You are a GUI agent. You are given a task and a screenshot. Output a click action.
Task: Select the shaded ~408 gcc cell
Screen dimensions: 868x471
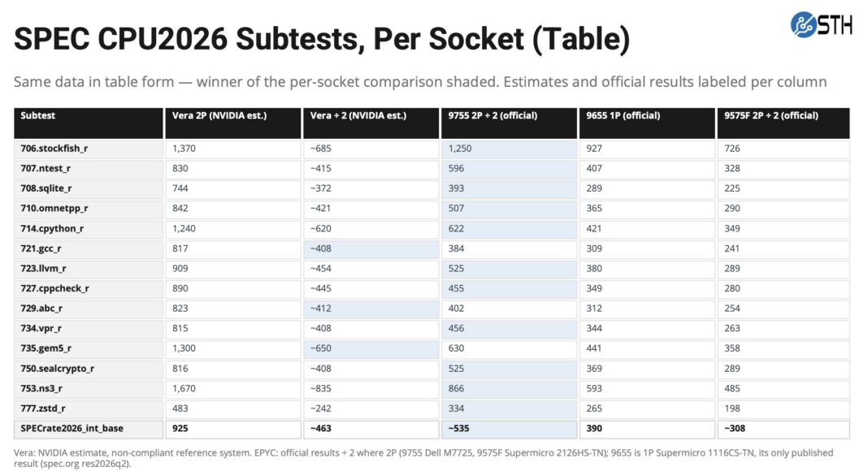click(371, 248)
